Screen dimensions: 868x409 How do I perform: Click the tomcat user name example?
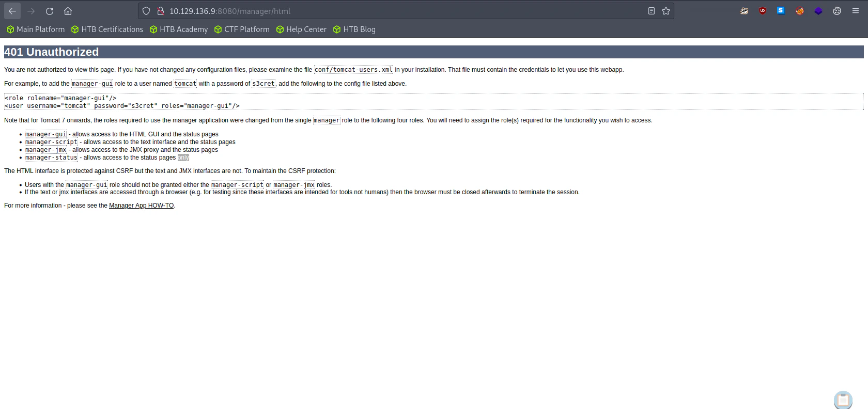click(x=185, y=84)
